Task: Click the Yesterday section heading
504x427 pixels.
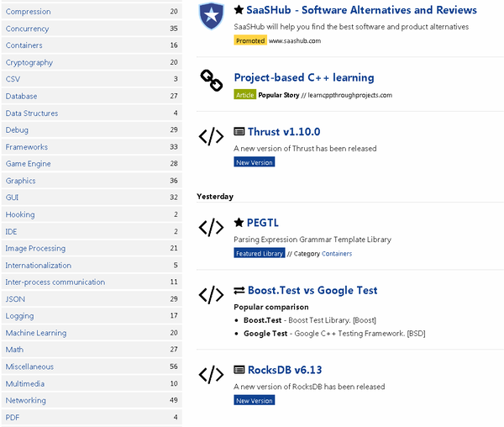Action: 215,197
